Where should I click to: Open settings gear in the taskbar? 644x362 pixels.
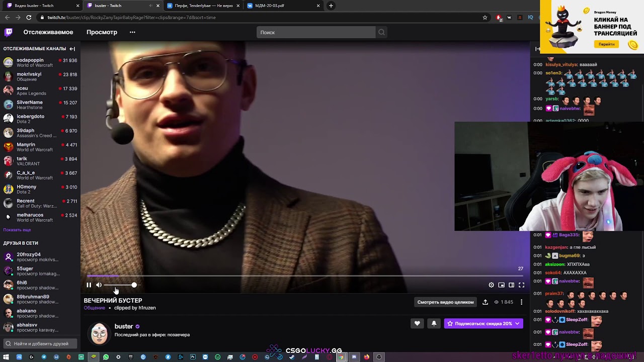[x=118, y=357]
